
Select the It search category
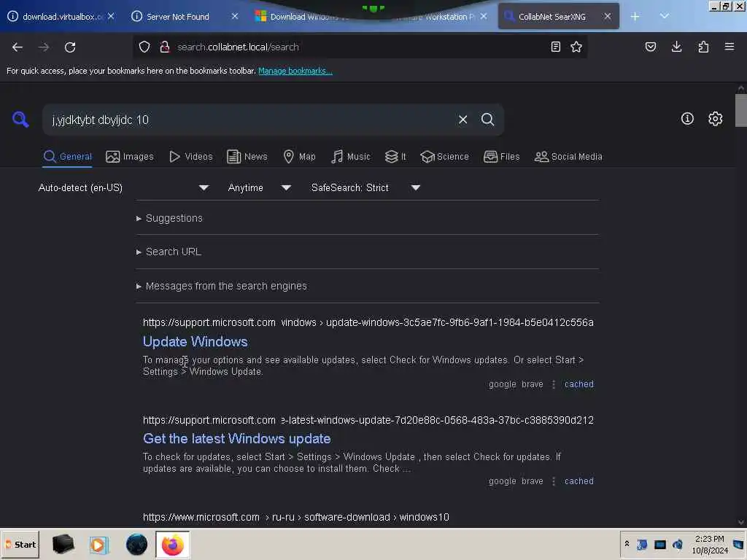click(395, 157)
